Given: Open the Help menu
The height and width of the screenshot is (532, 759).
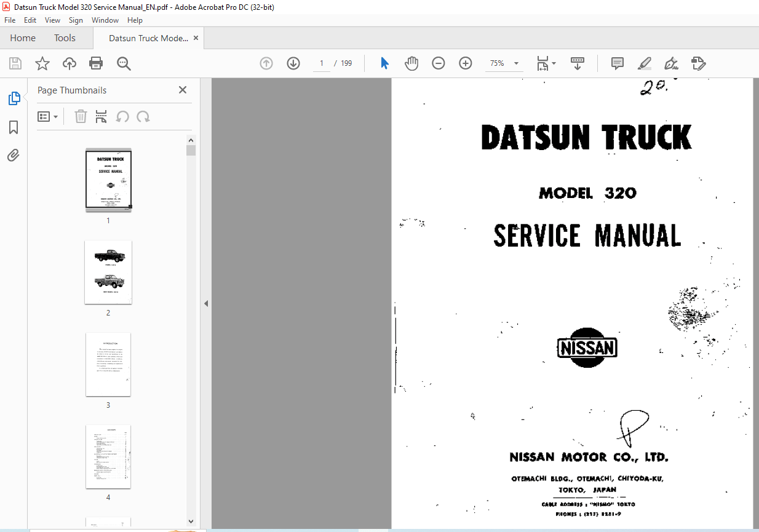Looking at the screenshot, I should (x=135, y=20).
